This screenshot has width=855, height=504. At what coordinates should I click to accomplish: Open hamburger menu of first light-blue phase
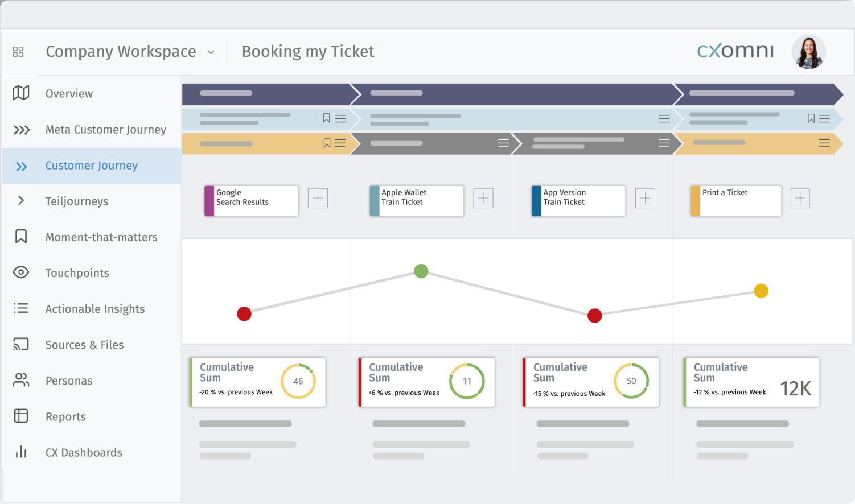click(340, 119)
